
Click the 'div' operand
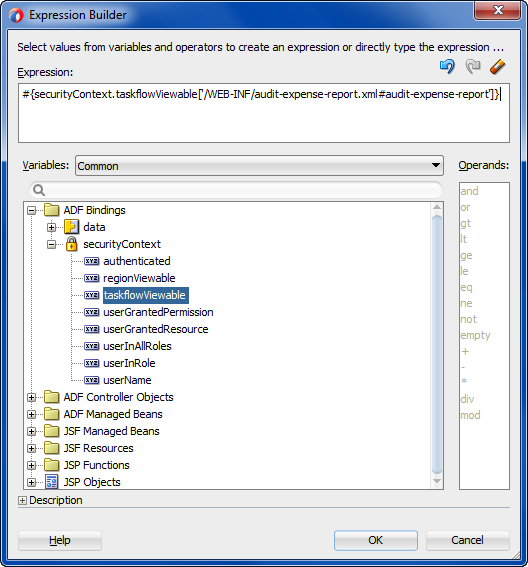(467, 399)
